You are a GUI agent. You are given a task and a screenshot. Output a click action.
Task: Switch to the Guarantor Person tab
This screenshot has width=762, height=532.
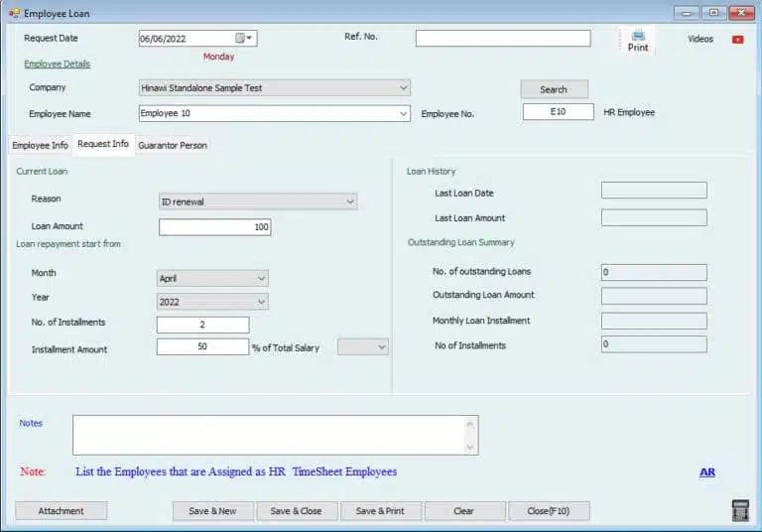pyautogui.click(x=173, y=146)
